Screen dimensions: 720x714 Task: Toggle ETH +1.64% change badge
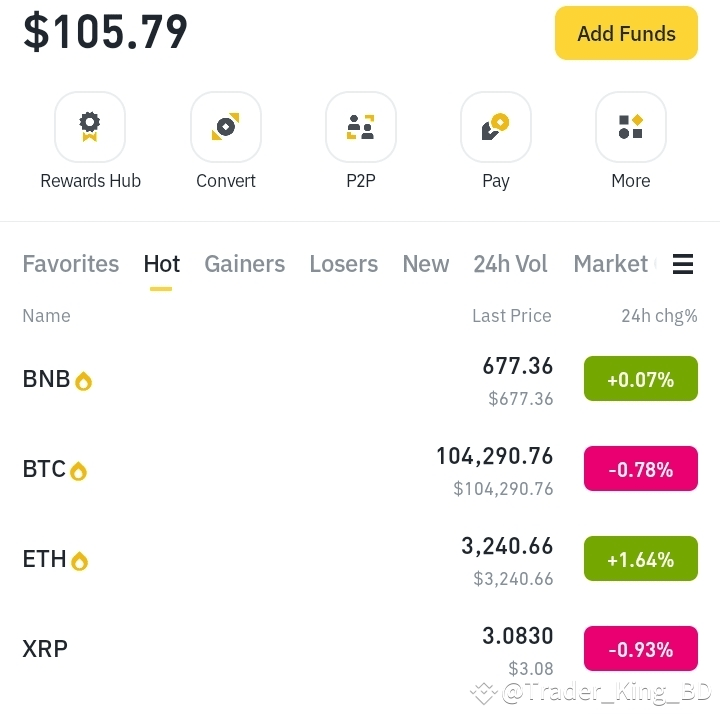[641, 559]
